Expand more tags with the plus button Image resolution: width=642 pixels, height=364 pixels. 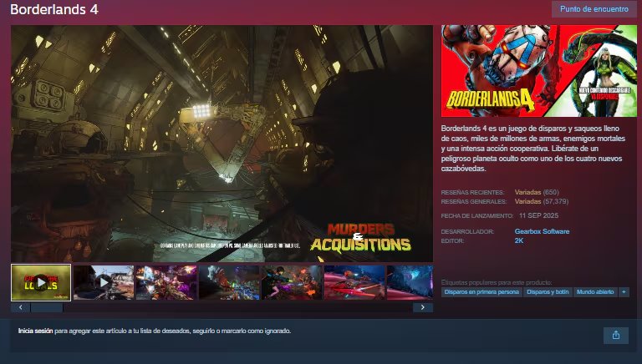click(x=624, y=292)
